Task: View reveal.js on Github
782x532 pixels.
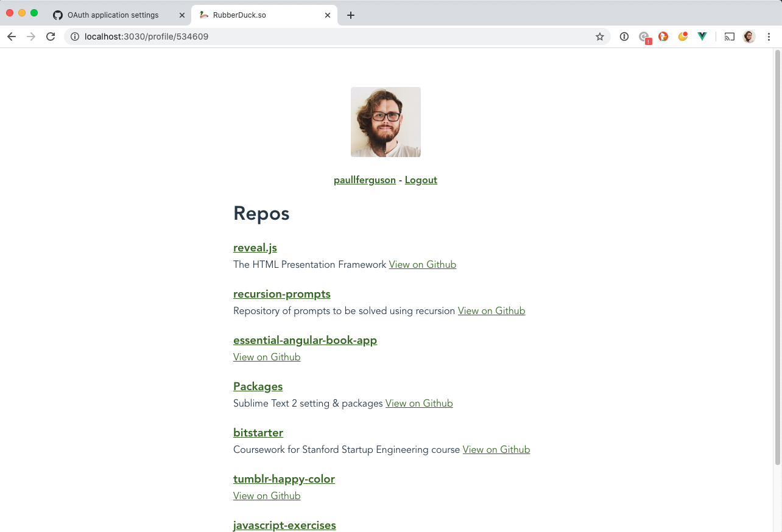Action: coord(423,265)
